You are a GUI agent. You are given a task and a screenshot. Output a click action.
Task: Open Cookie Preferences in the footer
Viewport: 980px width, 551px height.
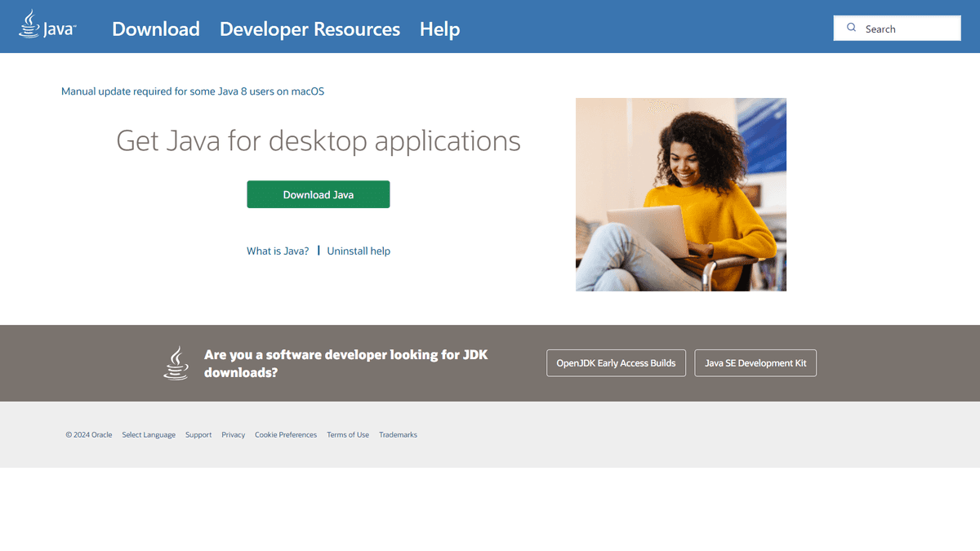[286, 435]
